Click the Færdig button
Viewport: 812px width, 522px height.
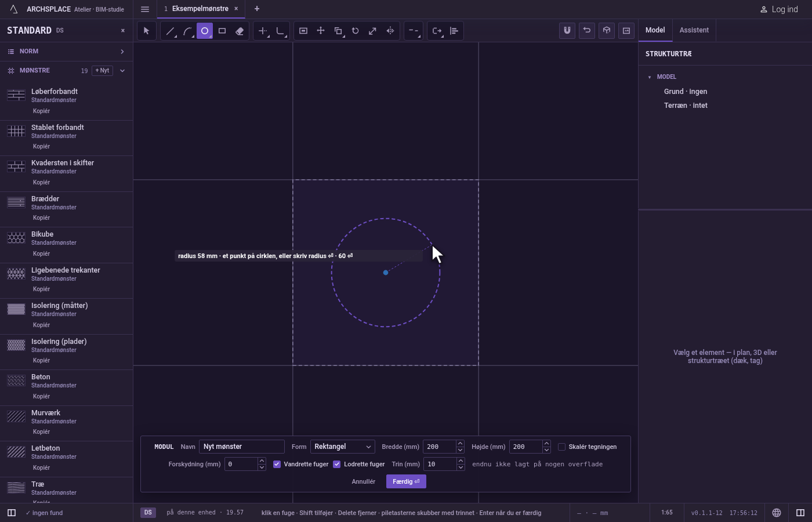tap(406, 481)
